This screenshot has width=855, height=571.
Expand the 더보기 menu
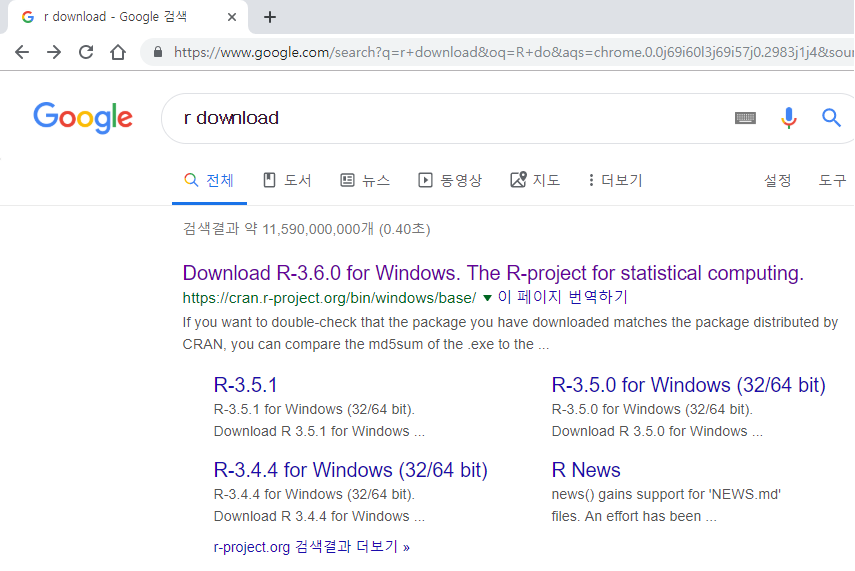(x=616, y=181)
